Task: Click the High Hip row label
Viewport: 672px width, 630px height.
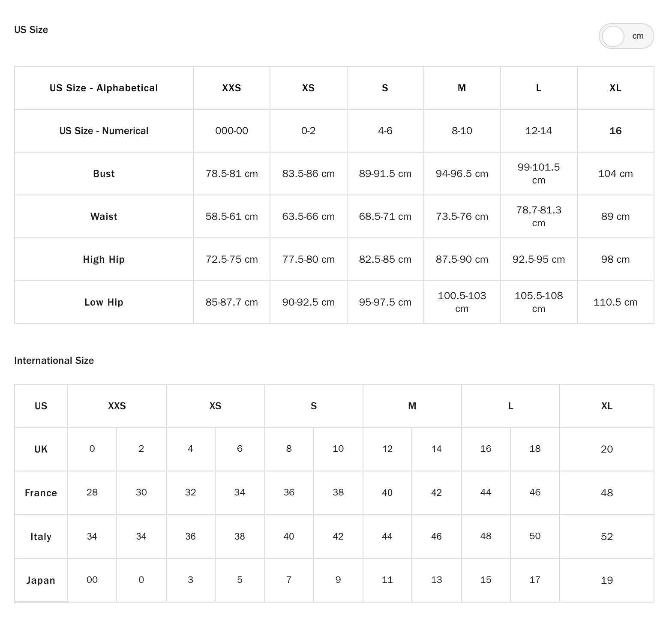Action: [x=104, y=259]
